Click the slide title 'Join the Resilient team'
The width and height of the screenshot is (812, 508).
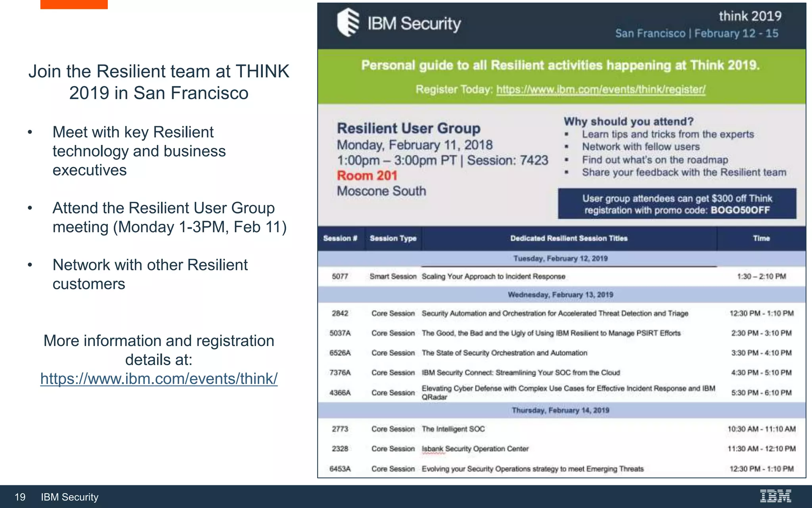[x=159, y=82]
